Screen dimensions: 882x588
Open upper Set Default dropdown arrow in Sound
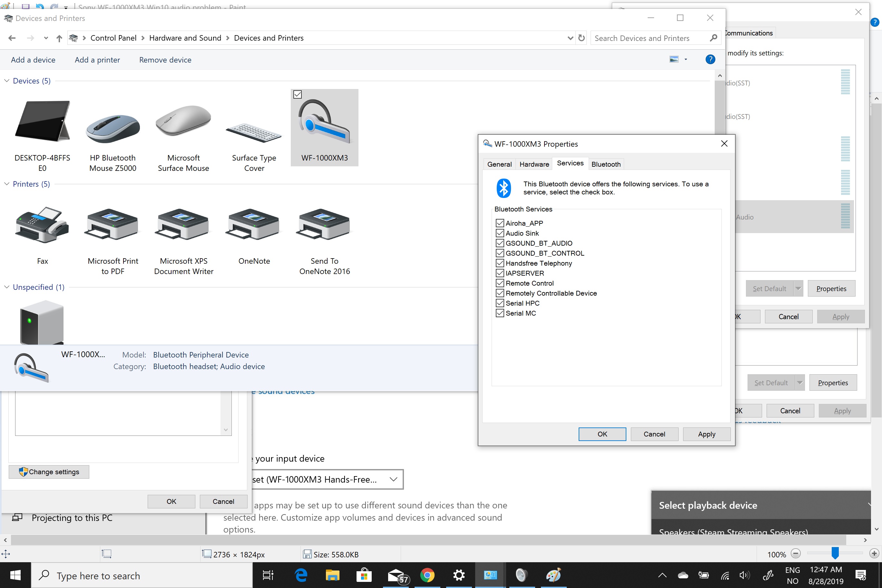click(798, 289)
